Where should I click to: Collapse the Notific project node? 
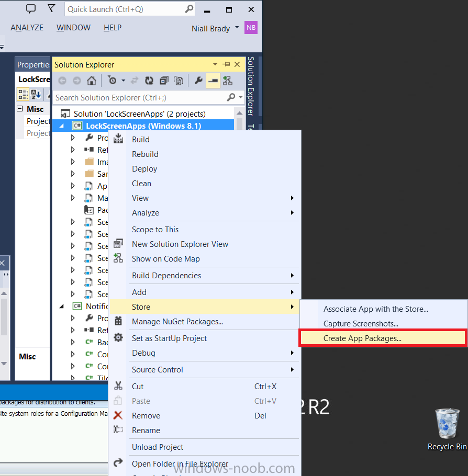click(61, 307)
